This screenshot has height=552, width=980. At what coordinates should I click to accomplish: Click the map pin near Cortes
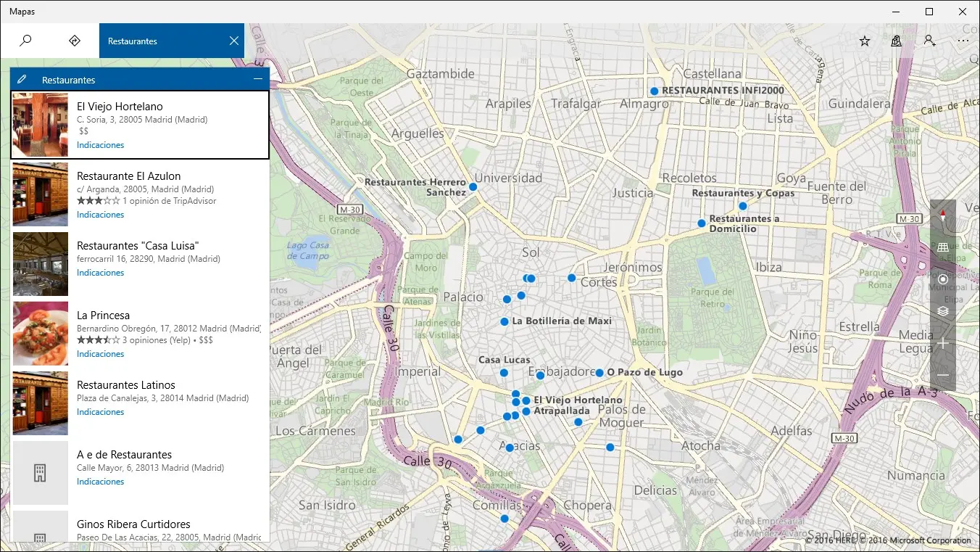(x=572, y=278)
